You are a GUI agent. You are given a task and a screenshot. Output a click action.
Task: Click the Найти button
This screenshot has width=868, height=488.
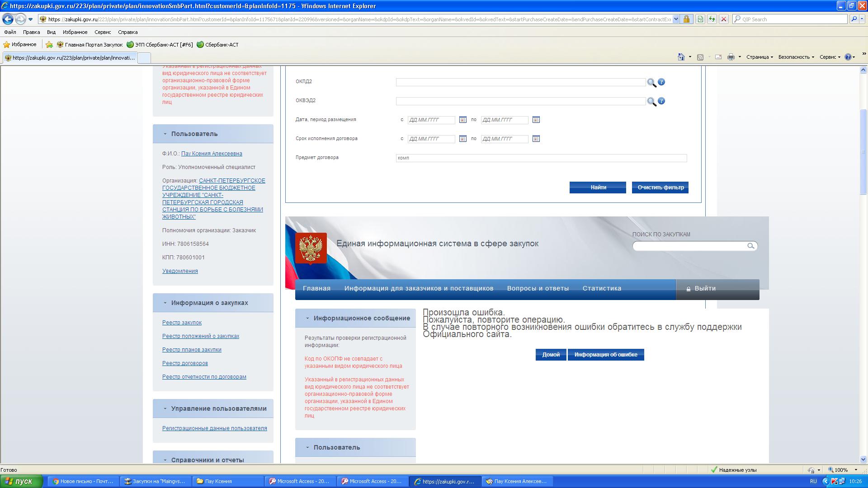598,188
